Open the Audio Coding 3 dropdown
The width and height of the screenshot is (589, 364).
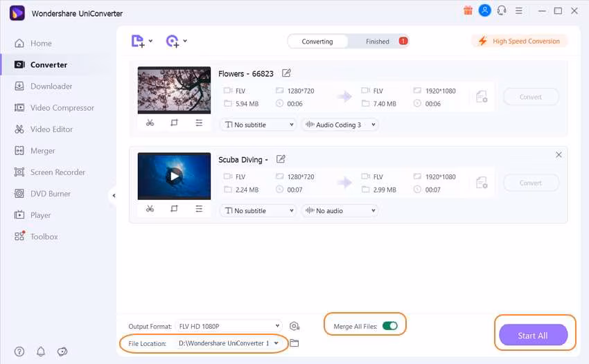pyautogui.click(x=340, y=125)
